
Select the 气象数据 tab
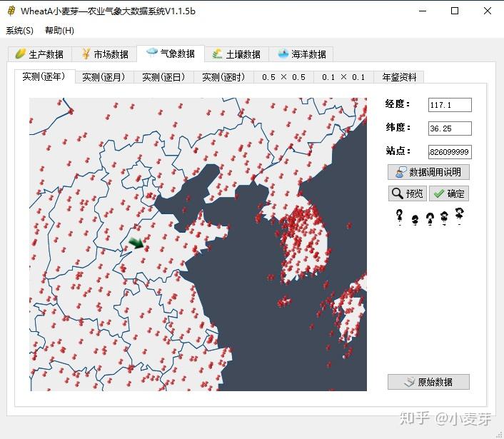point(171,54)
